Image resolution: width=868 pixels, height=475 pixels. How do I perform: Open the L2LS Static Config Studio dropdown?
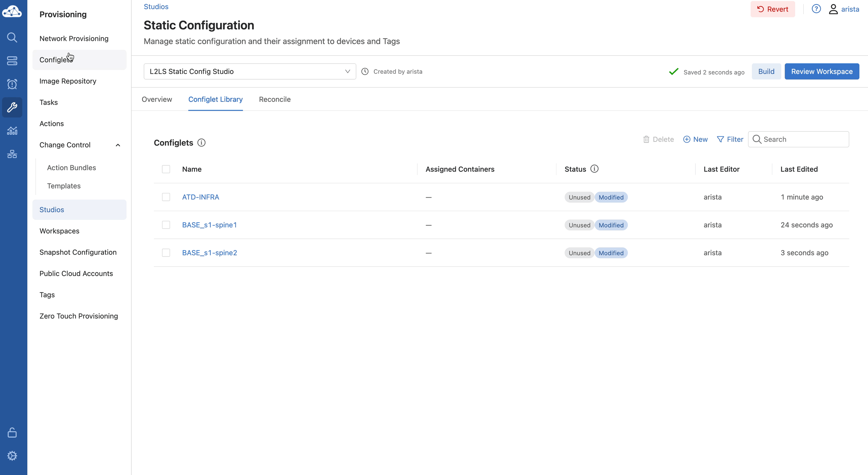pyautogui.click(x=250, y=71)
